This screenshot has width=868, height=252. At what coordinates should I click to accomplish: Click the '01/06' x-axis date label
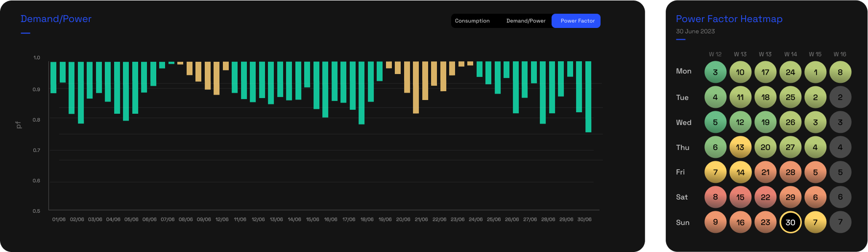[59, 220]
